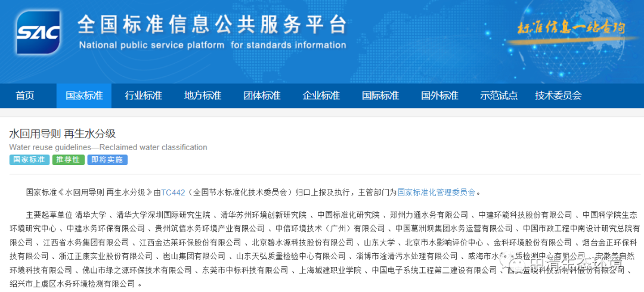
Task: Click the text 清华大学深圳国际研究生院
Action: [163, 215]
